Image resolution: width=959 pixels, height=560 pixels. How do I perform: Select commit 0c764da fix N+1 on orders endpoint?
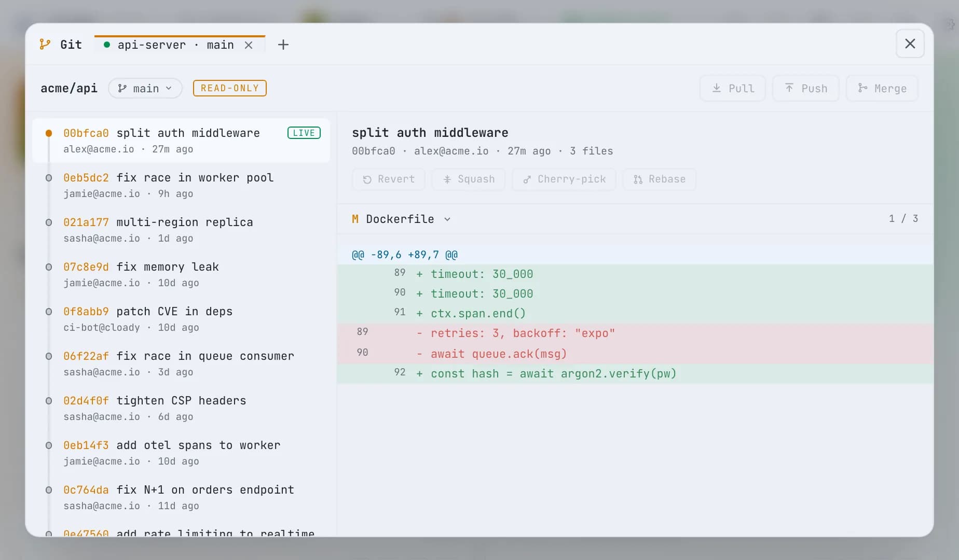coord(181,497)
